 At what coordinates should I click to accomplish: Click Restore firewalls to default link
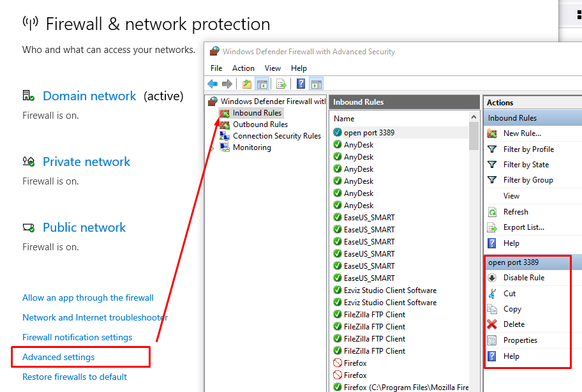click(75, 377)
